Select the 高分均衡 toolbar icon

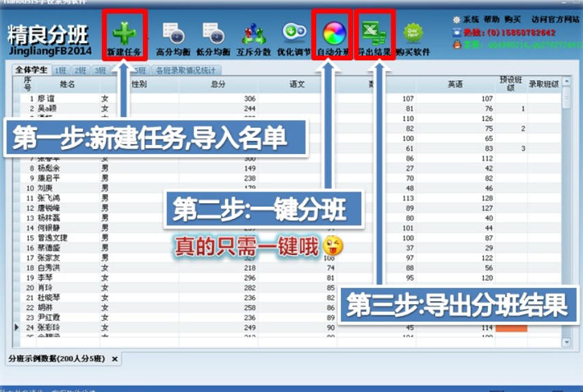[173, 34]
